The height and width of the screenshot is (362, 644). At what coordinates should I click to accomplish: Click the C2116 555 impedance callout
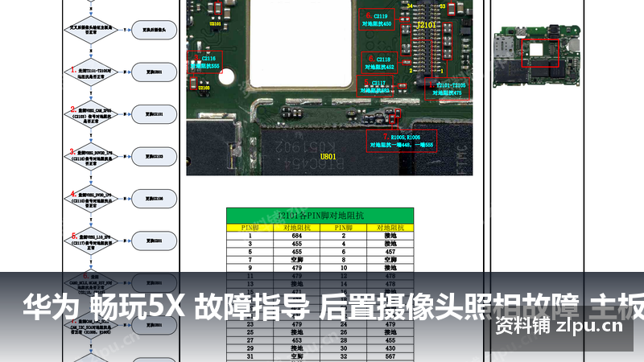[205, 63]
